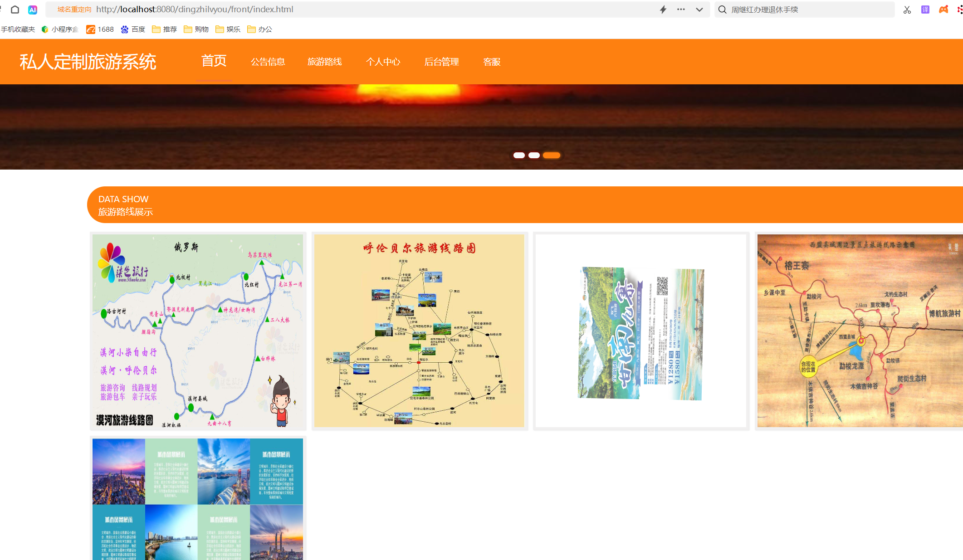The height and width of the screenshot is (560, 963).
Task: Open the 推荐 bookmarks folder
Action: (x=164, y=29)
